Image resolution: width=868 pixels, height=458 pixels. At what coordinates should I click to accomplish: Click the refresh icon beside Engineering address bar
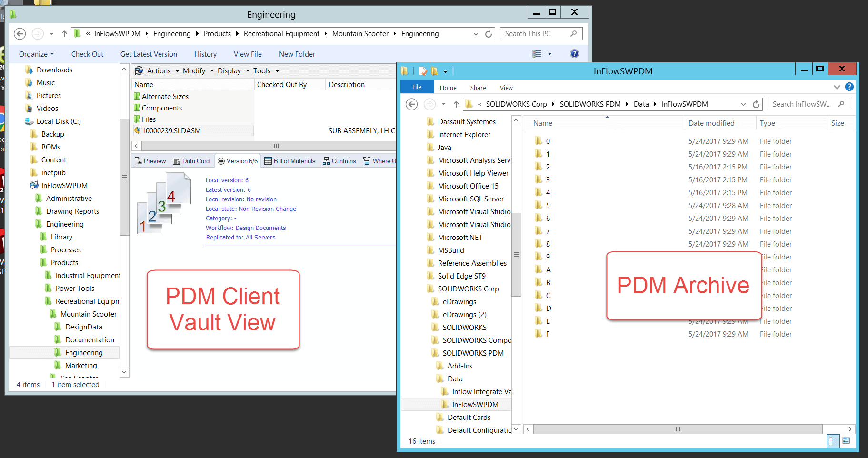tap(489, 34)
